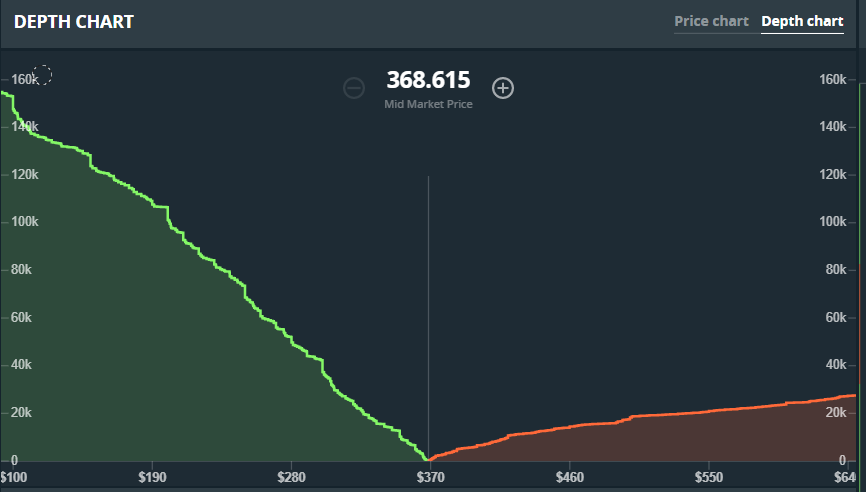Click the right 120k axis label
This screenshot has width=866, height=492.
(833, 175)
